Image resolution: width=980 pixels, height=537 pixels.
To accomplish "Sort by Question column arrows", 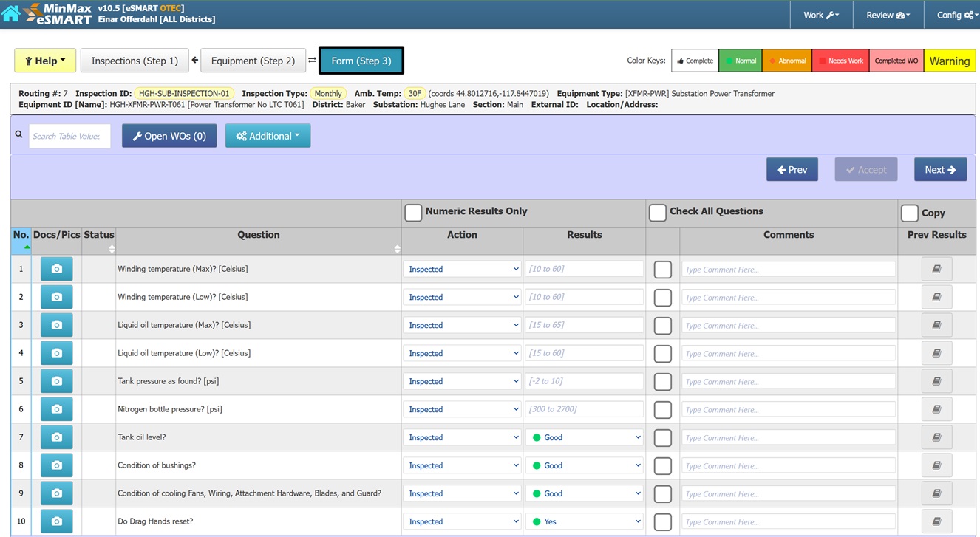I will [397, 249].
